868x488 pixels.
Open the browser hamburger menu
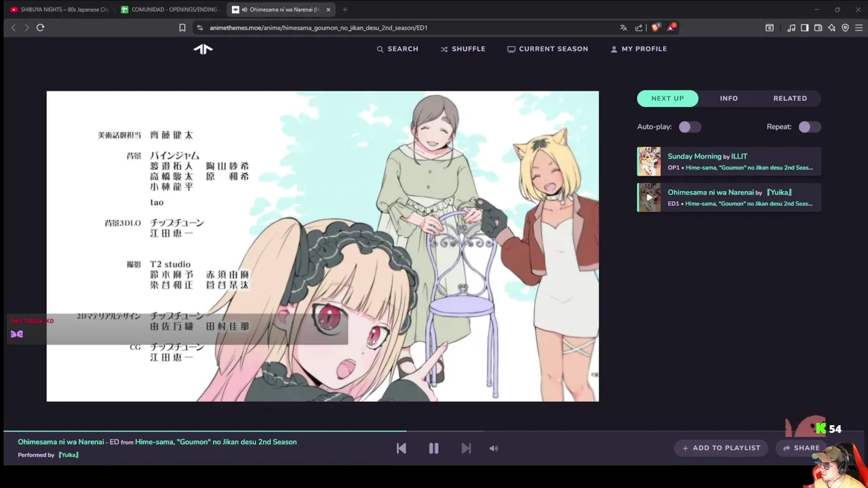pos(859,28)
